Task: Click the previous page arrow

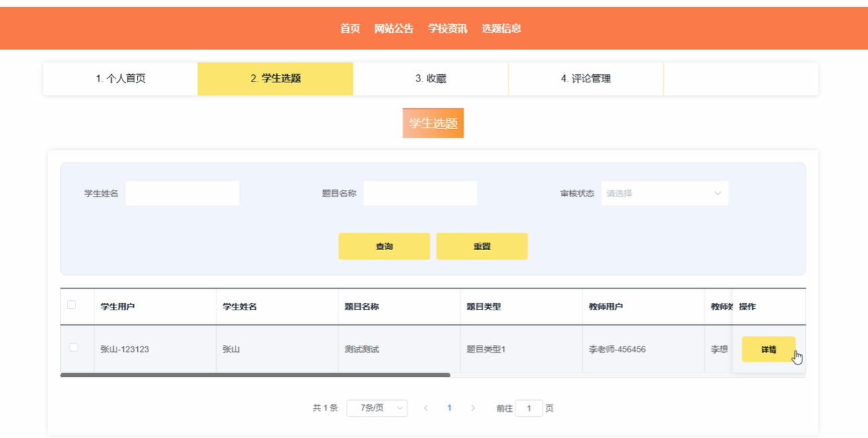Action: (426, 408)
